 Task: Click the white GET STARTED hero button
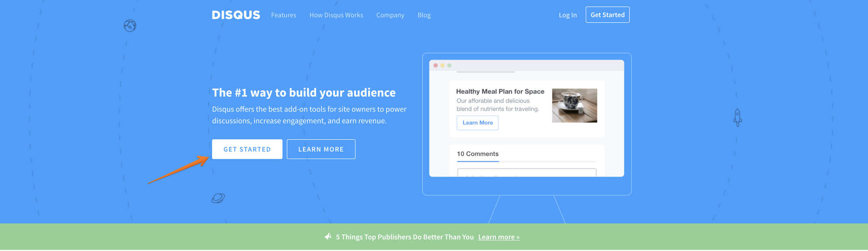[x=247, y=149]
